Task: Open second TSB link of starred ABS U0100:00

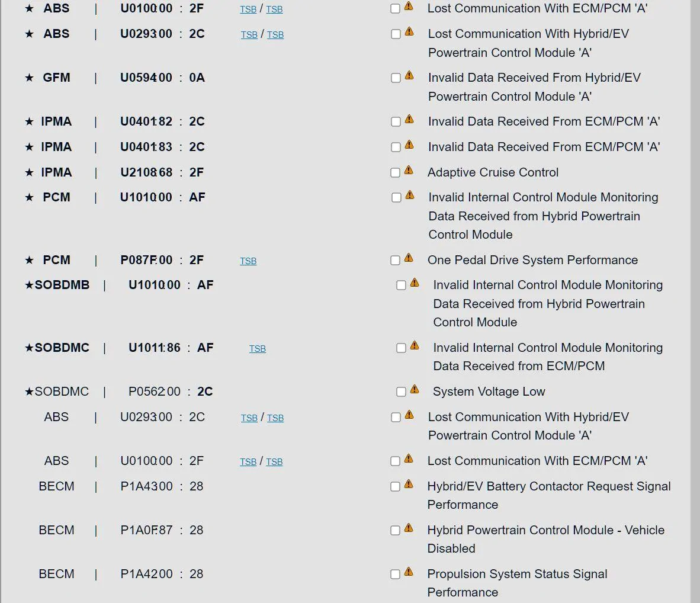Action: [275, 9]
